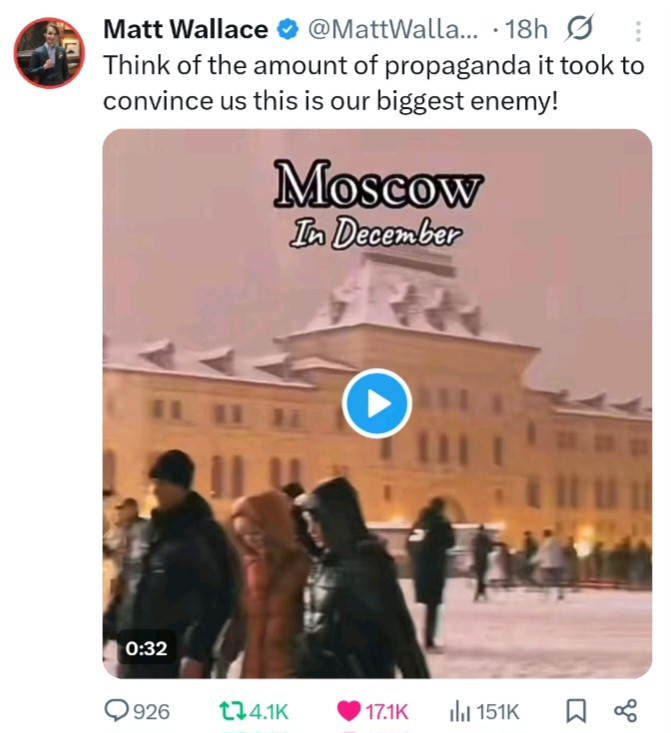
Task: Click the Grok slashed-circle icon
Action: tap(579, 28)
